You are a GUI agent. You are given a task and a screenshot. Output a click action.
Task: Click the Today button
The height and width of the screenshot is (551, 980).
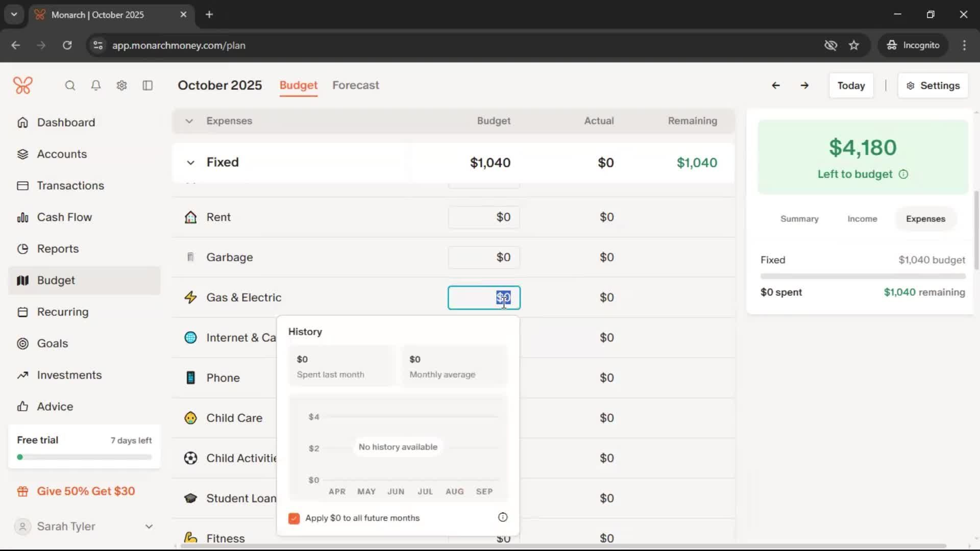(x=851, y=86)
